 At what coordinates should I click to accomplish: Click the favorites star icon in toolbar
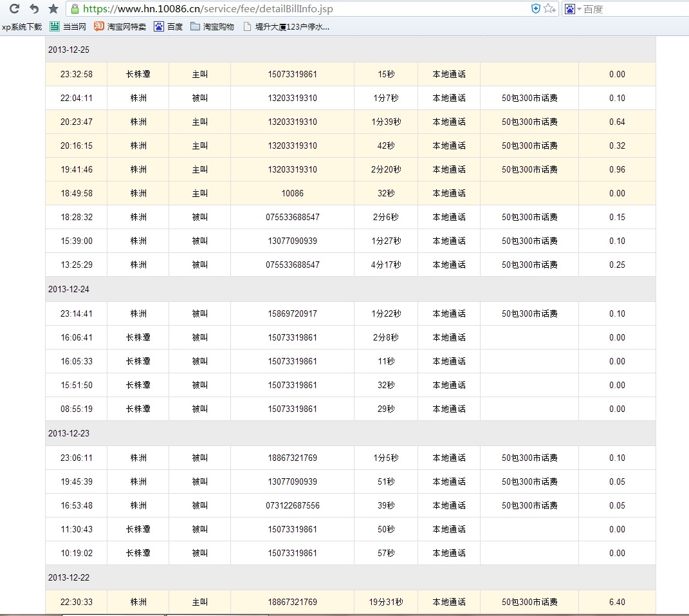(53, 9)
